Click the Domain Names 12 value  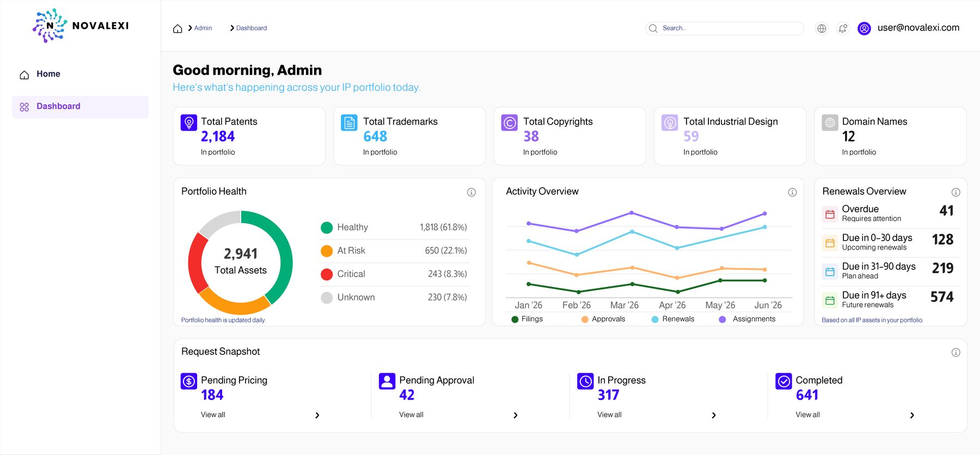pos(848,137)
